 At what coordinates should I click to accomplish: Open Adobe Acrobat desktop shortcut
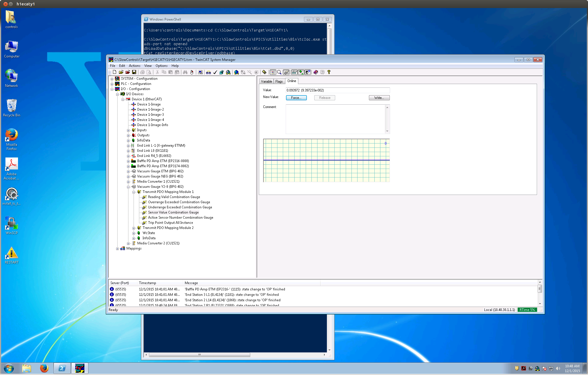tap(11, 169)
